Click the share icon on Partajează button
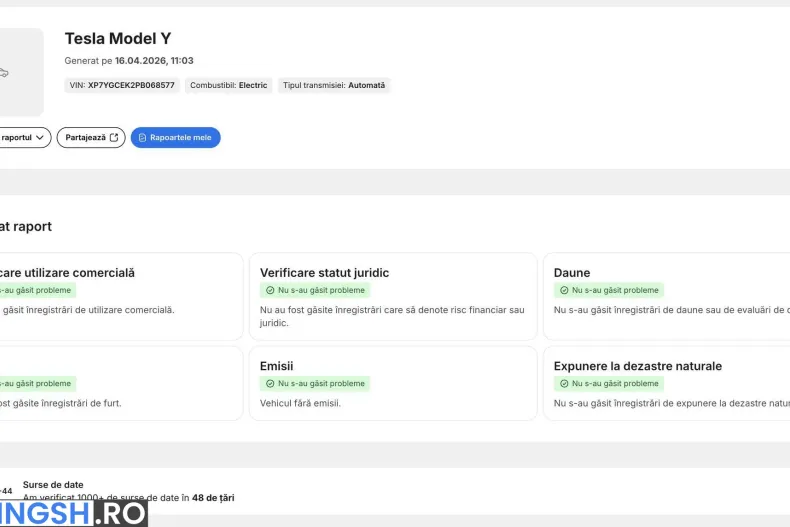Image resolution: width=790 pixels, height=527 pixels. click(x=113, y=138)
